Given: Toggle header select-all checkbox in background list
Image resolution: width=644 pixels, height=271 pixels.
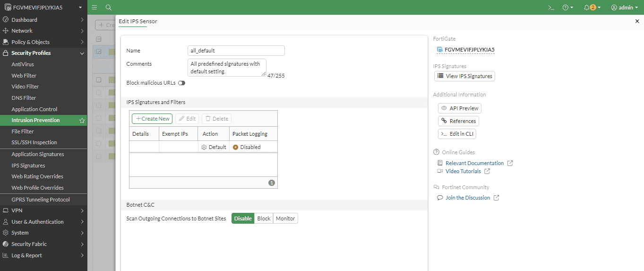Looking at the screenshot, I should click(x=98, y=39).
